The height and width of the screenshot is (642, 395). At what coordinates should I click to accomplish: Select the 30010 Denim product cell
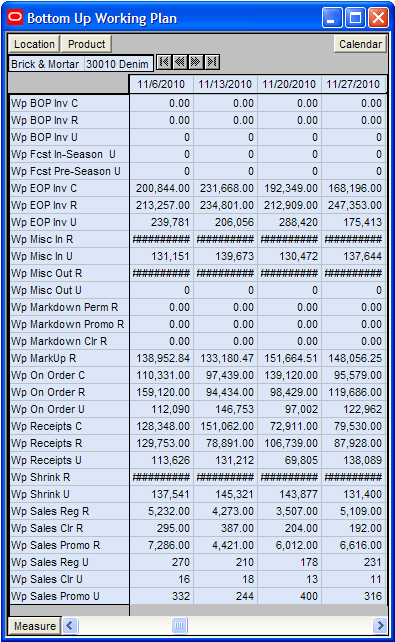click(x=118, y=64)
